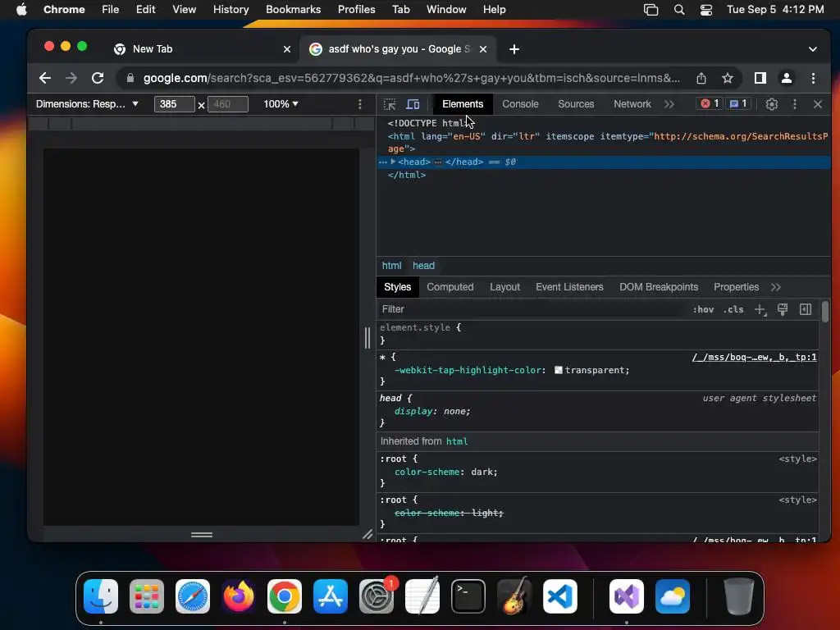Select the html breadcrumb
This screenshot has width=840, height=630.
pos(391,266)
